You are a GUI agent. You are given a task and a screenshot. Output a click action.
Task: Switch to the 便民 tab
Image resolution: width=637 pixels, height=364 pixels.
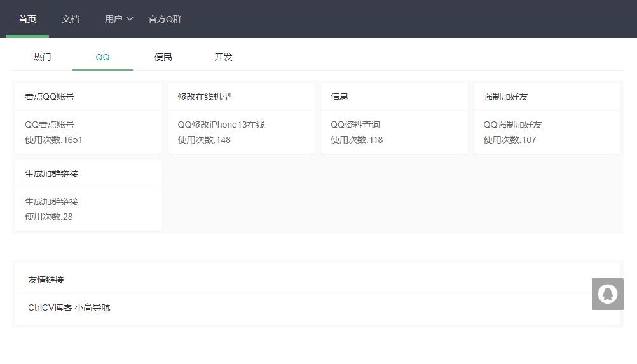(x=163, y=57)
